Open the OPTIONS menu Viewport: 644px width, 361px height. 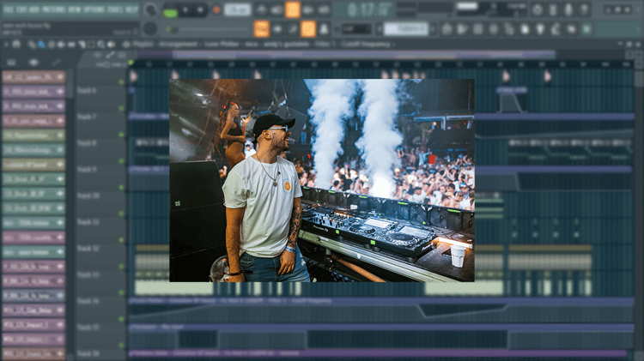point(94,9)
